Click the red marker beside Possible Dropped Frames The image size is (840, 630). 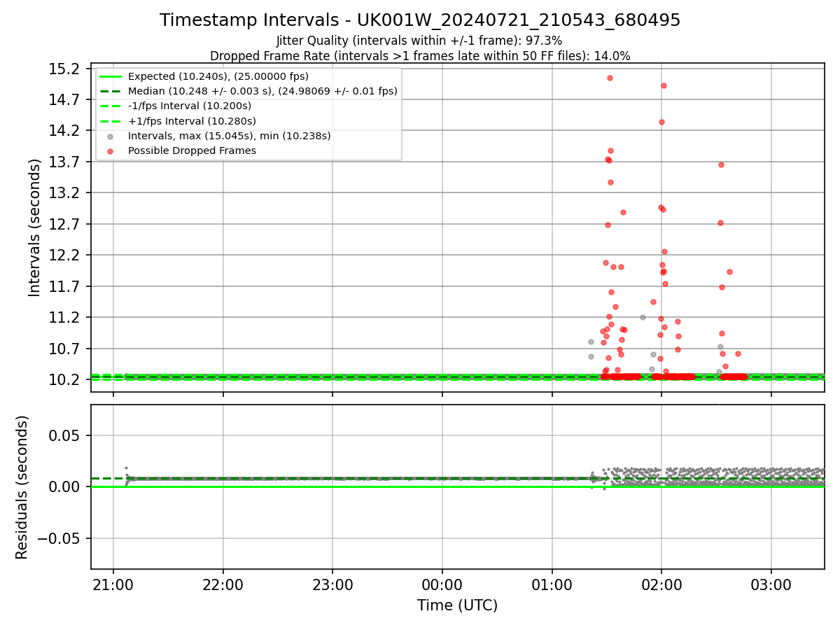(x=110, y=151)
